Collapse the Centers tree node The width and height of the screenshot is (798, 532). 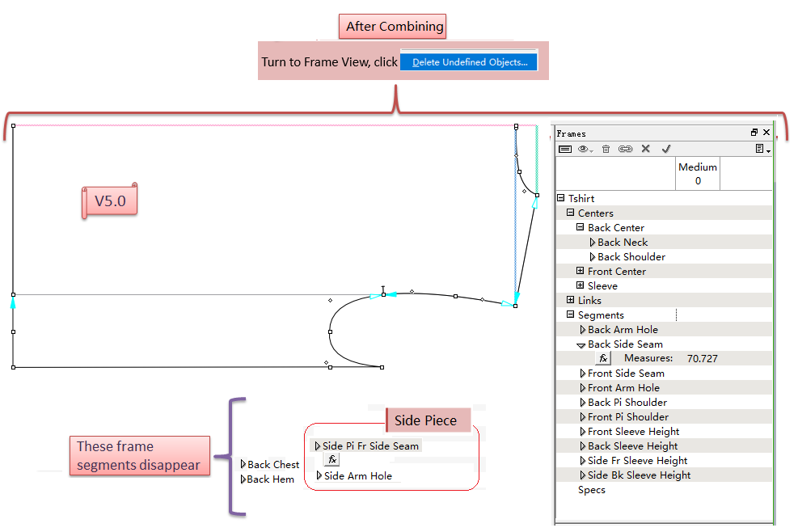tap(571, 213)
